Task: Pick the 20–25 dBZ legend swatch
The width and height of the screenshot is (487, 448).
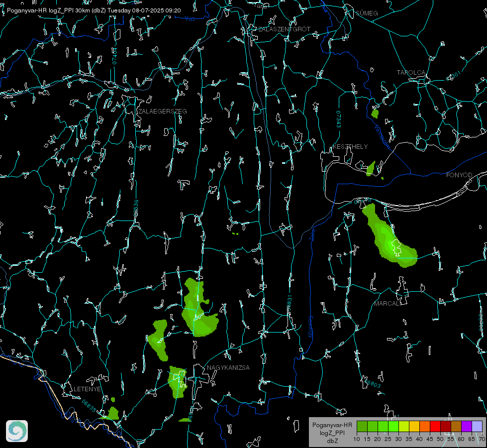Action: [x=383, y=426]
